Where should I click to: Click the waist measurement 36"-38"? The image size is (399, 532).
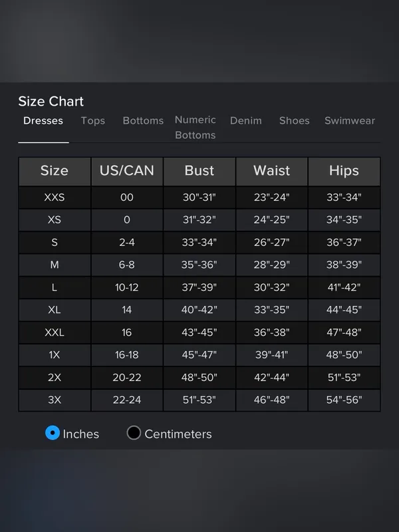click(272, 332)
